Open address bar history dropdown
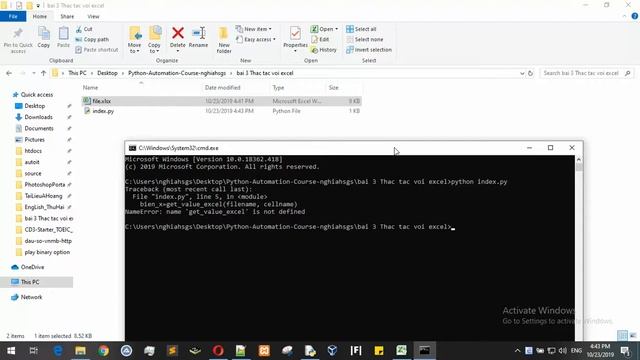Screen dimensions: 640x360 click(x=522, y=73)
